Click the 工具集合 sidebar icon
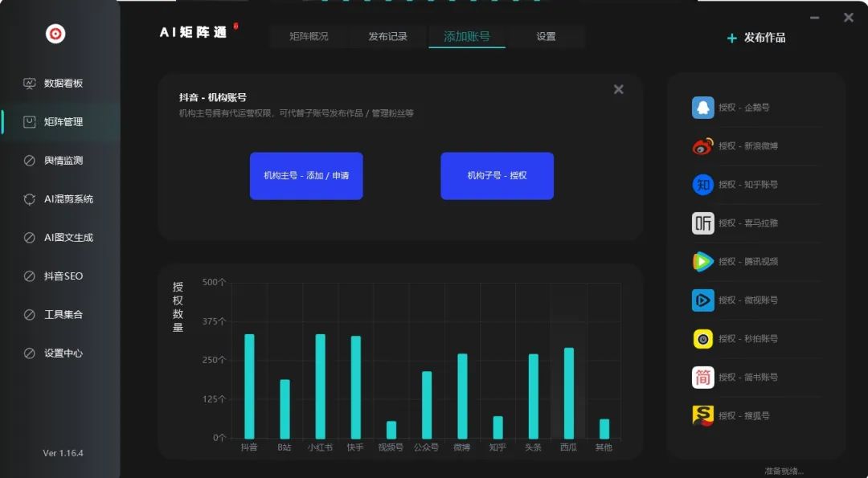 pos(30,315)
